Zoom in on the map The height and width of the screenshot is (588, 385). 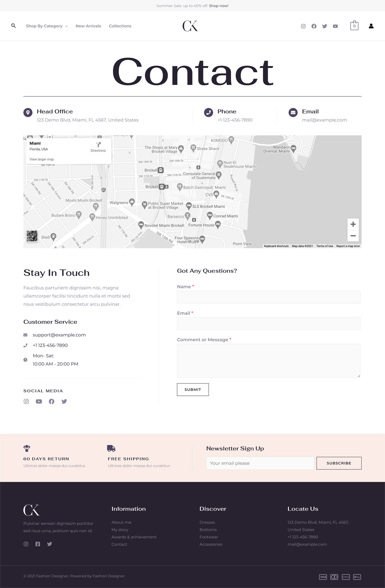353,224
